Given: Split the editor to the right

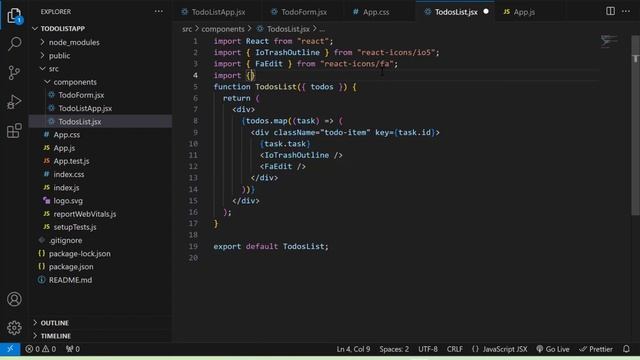Looking at the screenshot, I should (x=610, y=11).
